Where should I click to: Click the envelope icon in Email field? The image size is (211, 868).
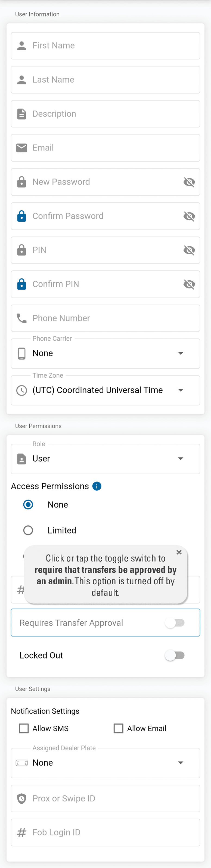click(21, 148)
